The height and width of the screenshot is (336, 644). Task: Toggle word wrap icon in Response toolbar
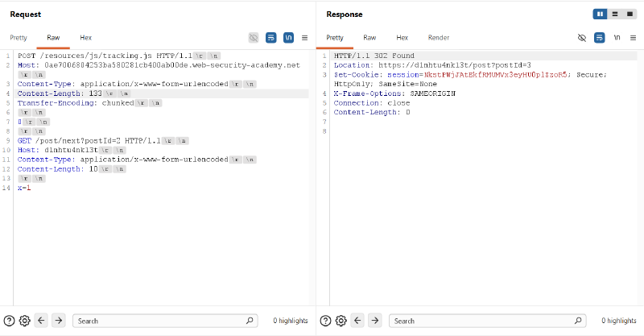pos(600,38)
